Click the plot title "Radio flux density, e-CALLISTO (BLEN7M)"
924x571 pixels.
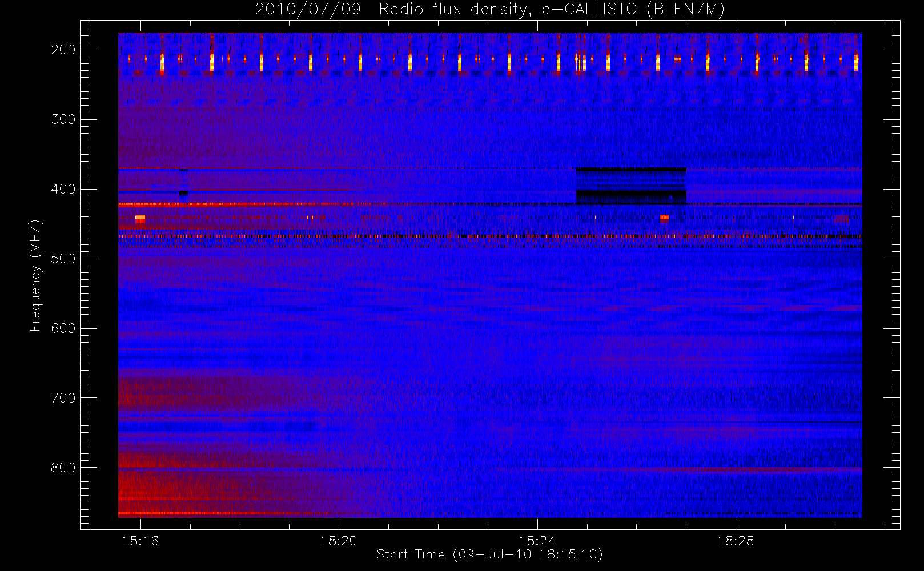click(x=552, y=10)
